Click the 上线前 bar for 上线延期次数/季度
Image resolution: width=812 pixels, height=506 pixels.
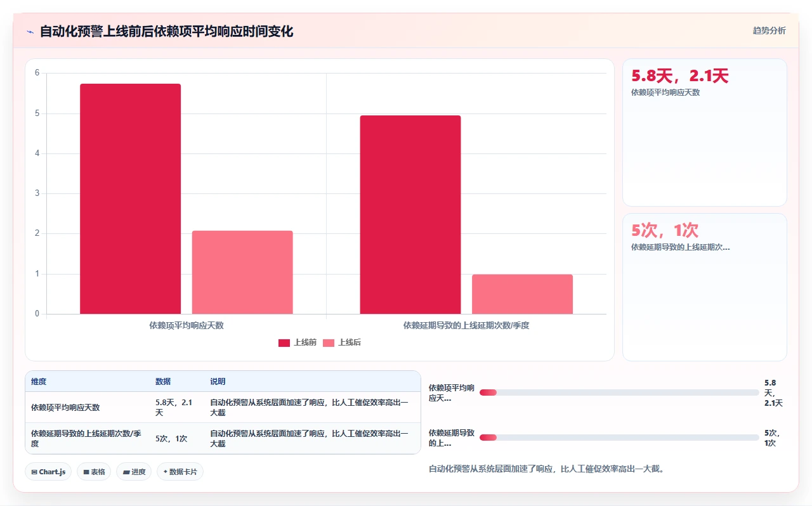coord(410,214)
